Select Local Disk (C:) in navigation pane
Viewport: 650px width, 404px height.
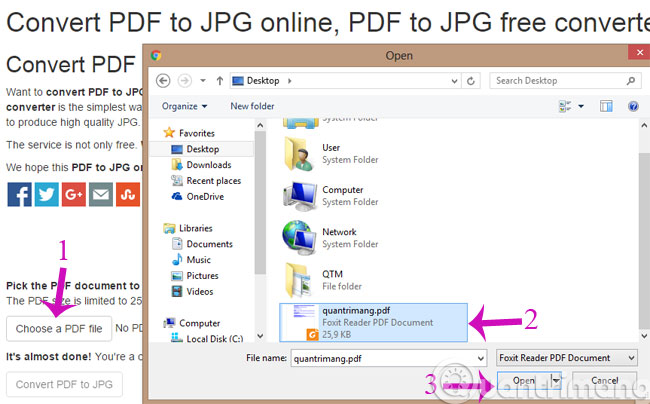214,338
